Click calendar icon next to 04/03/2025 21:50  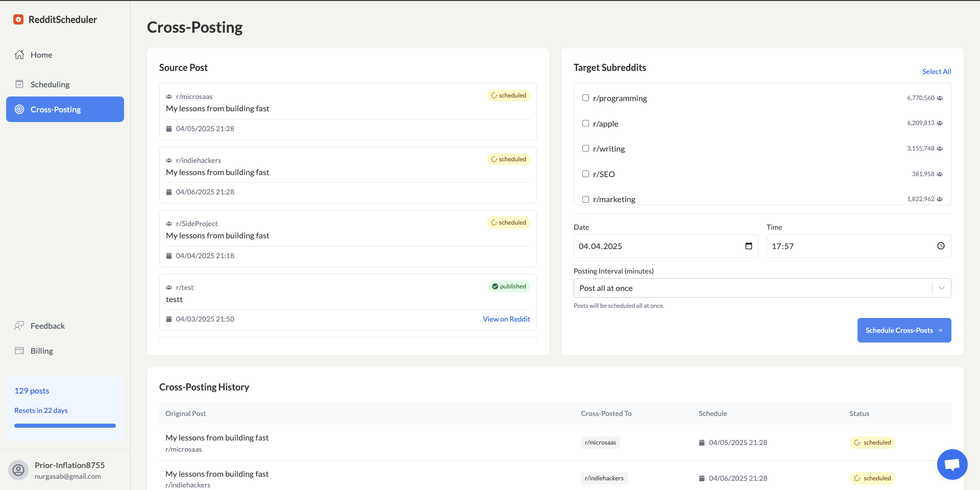point(169,319)
